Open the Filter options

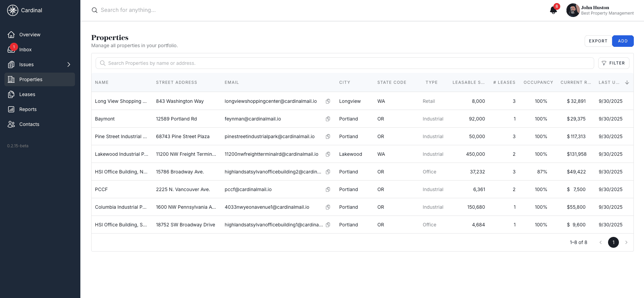click(x=613, y=63)
